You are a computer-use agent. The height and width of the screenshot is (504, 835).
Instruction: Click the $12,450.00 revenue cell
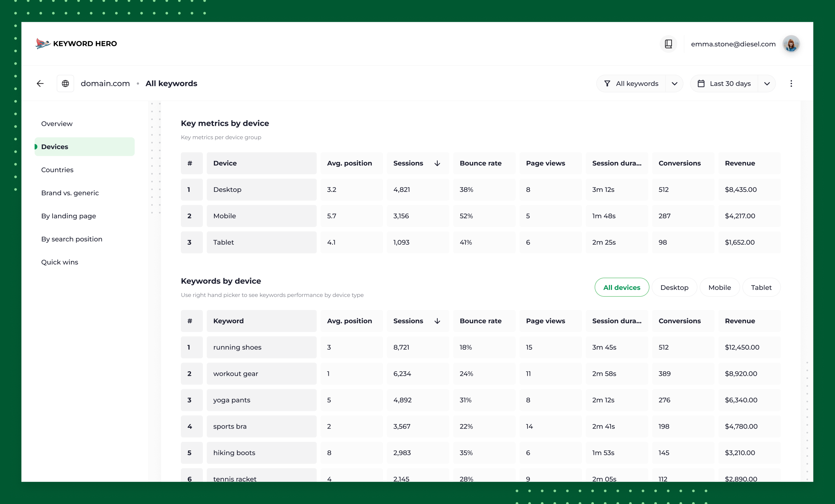coord(750,348)
